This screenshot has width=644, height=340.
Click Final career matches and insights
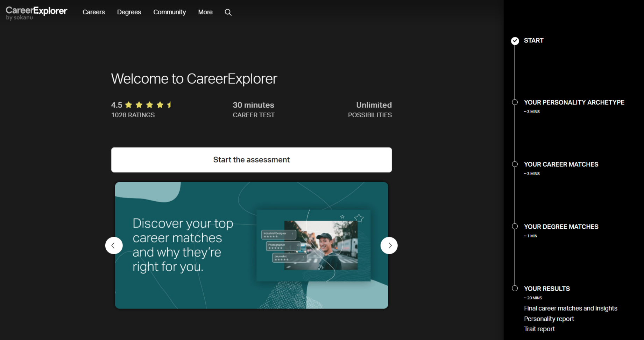point(571,308)
